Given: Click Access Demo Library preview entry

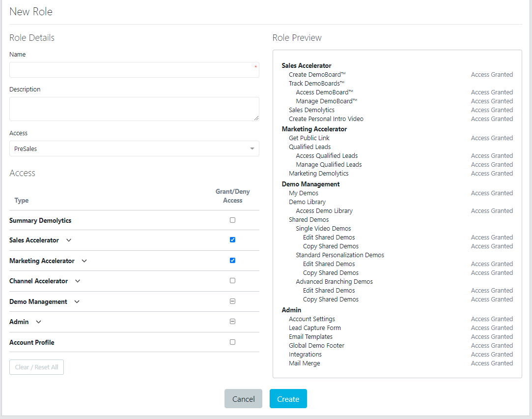Looking at the screenshot, I should coord(324,210).
